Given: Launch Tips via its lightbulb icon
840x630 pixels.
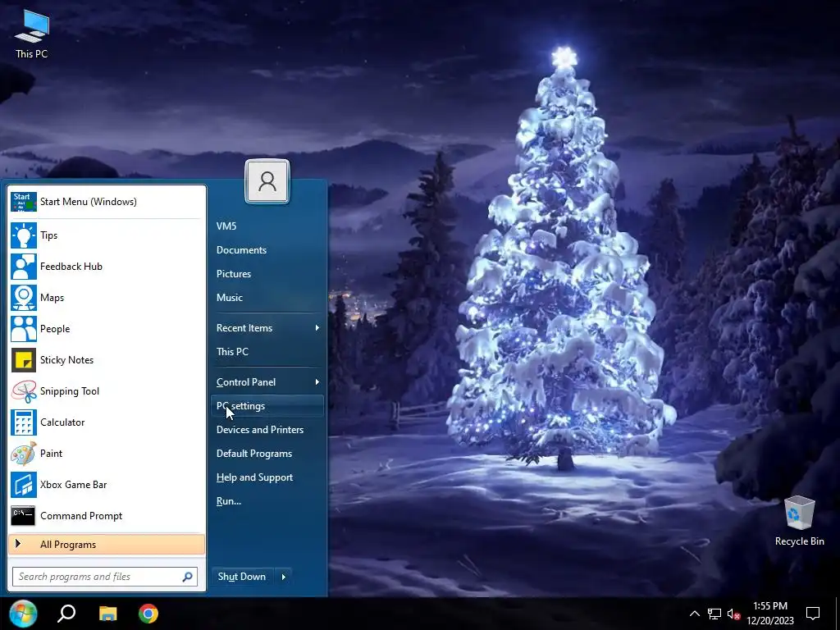Looking at the screenshot, I should 24,235.
